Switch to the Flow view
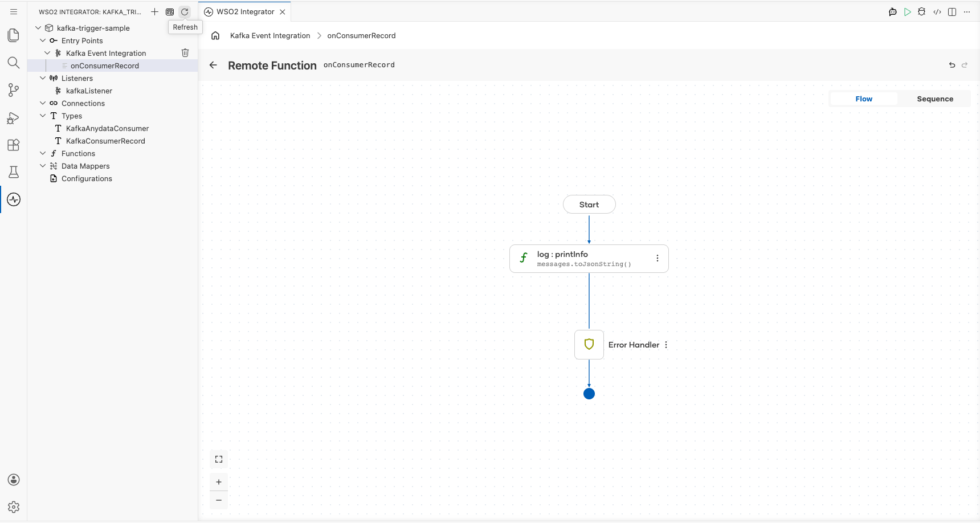 pos(864,99)
